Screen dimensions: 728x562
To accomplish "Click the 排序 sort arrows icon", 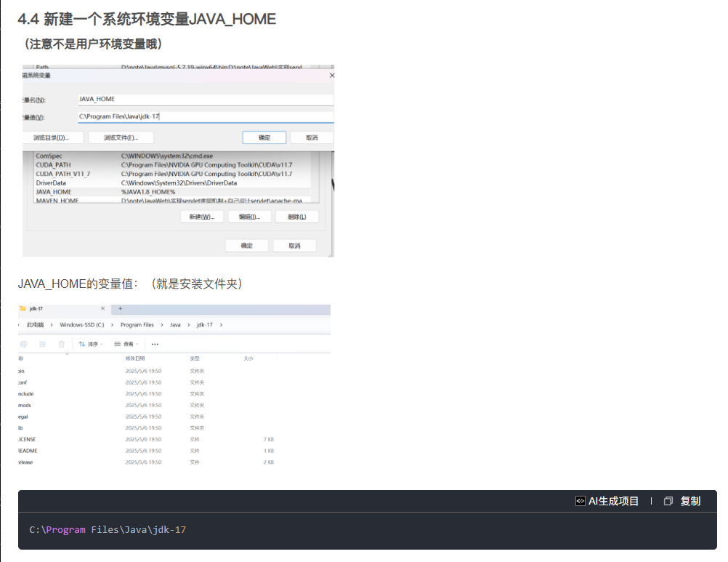I will tap(81, 343).
